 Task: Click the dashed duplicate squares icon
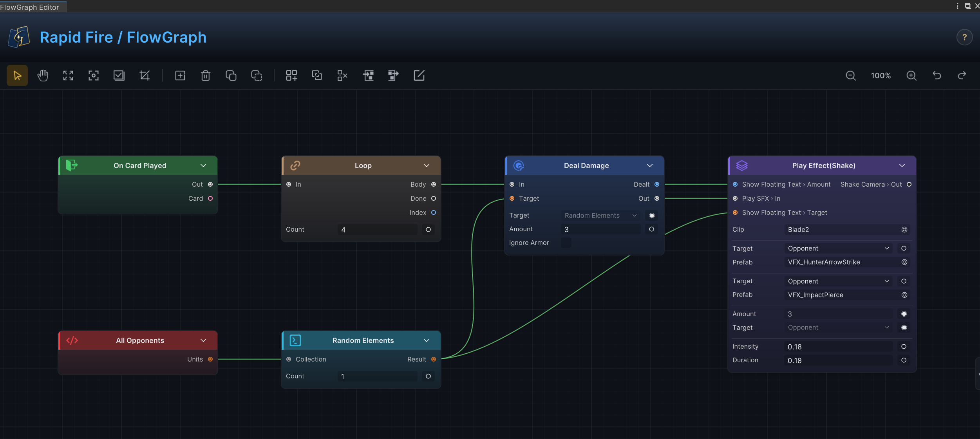(257, 76)
